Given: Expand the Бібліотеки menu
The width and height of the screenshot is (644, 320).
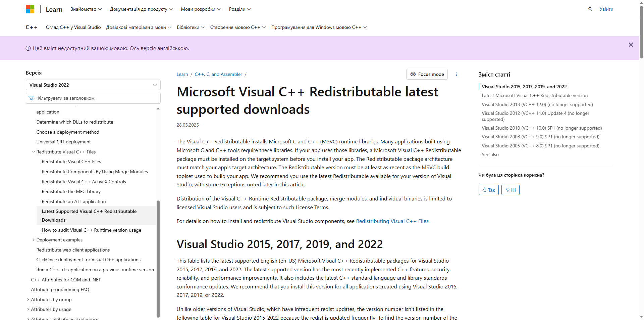Looking at the screenshot, I should pyautogui.click(x=191, y=27).
